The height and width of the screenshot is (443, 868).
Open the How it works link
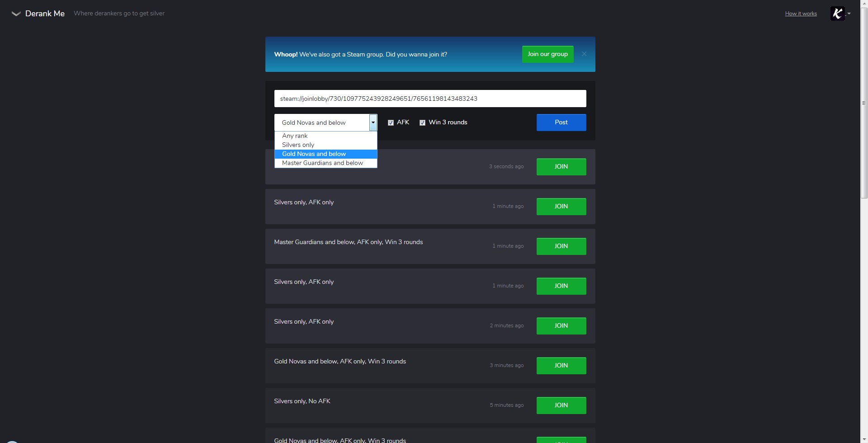(x=801, y=14)
